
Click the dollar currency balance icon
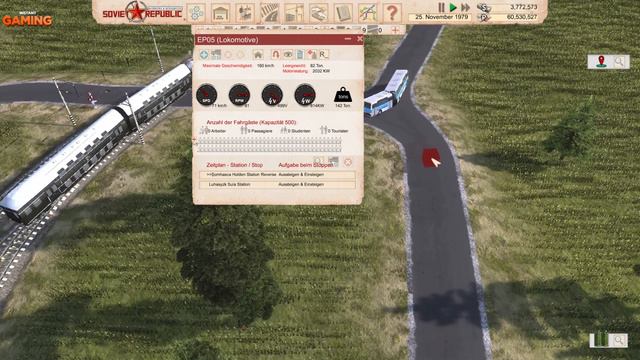(484, 7)
